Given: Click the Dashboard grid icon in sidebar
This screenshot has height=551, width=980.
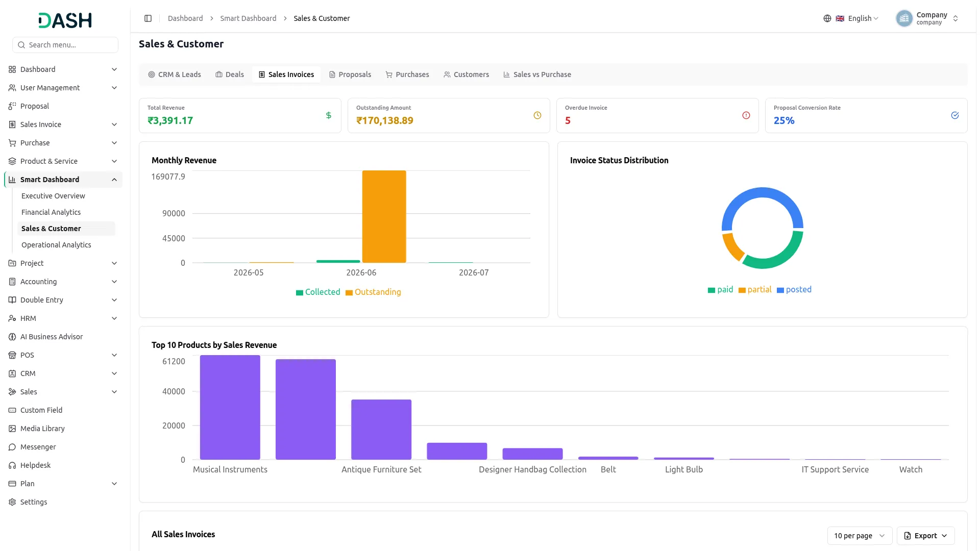Looking at the screenshot, I should tap(12, 69).
